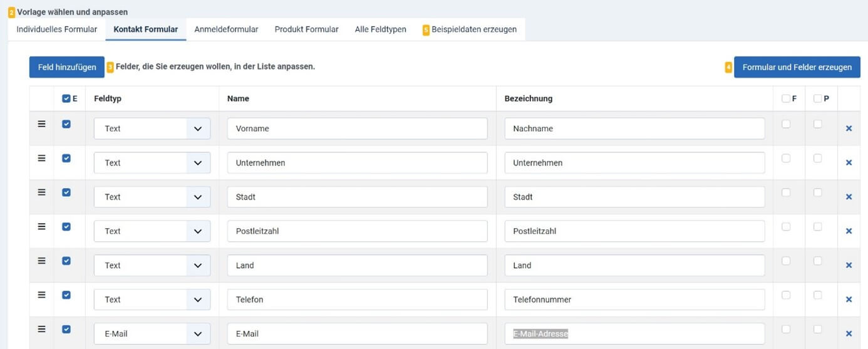Open the Alle Feldtypen tab
Screen dimensions: 868x349
[380, 29]
